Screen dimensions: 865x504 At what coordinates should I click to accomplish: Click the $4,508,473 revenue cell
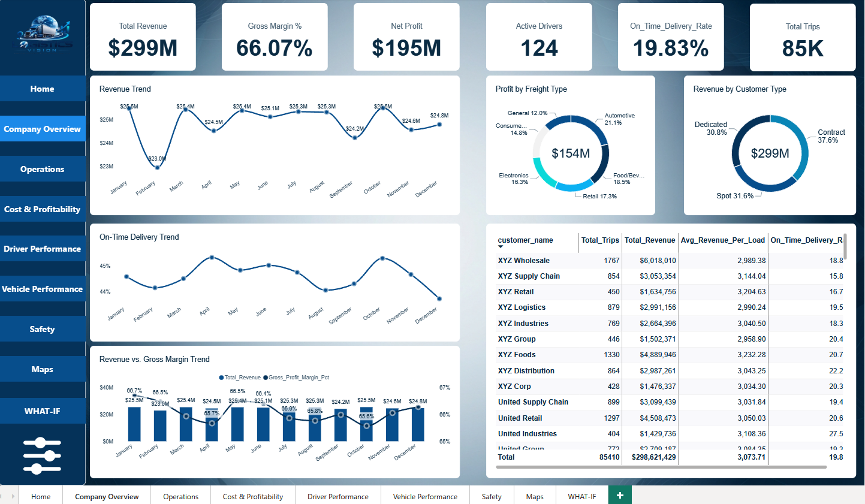[x=658, y=418]
